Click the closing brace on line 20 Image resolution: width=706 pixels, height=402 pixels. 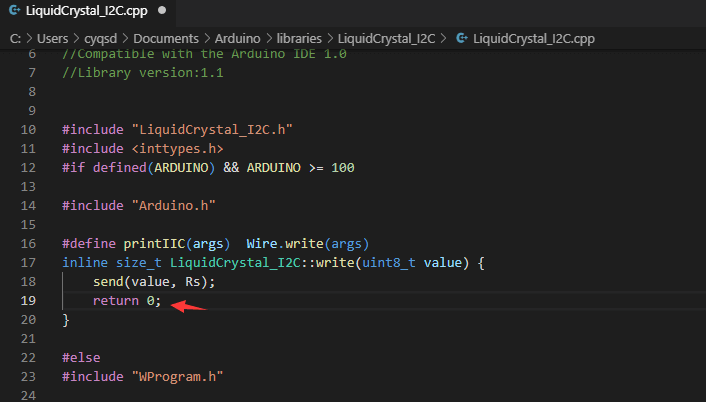pyautogui.click(x=66, y=320)
